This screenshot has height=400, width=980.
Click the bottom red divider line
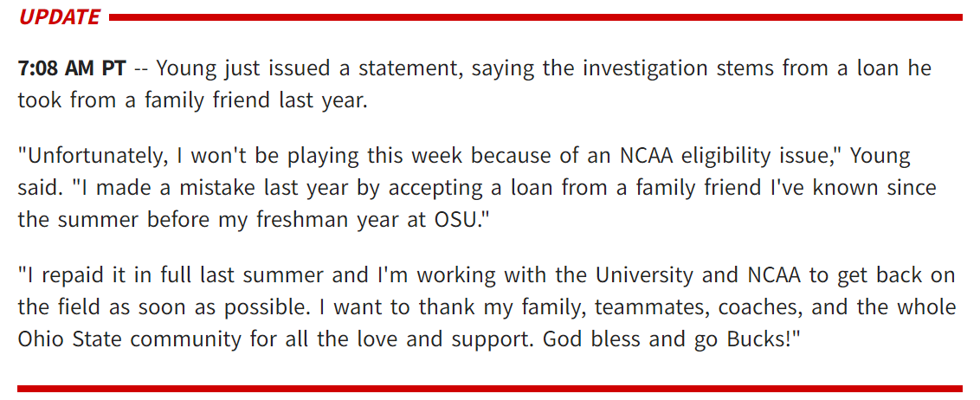pyautogui.click(x=490, y=389)
